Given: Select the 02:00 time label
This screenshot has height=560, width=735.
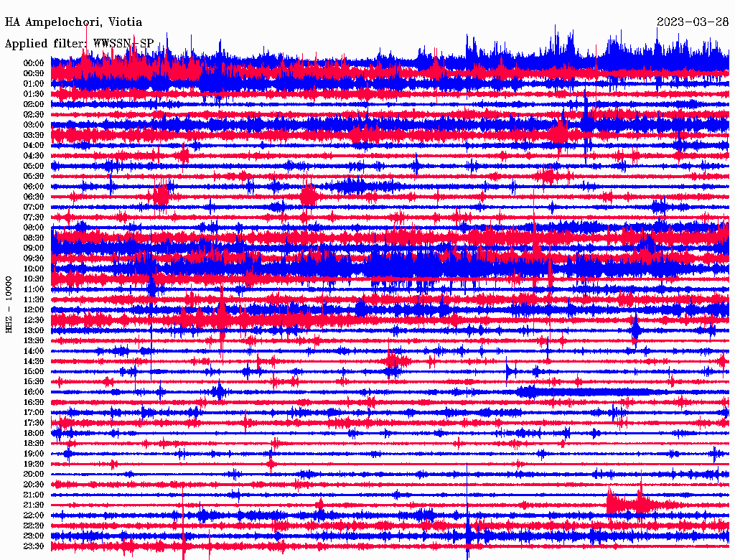Looking at the screenshot, I should pyautogui.click(x=34, y=105).
